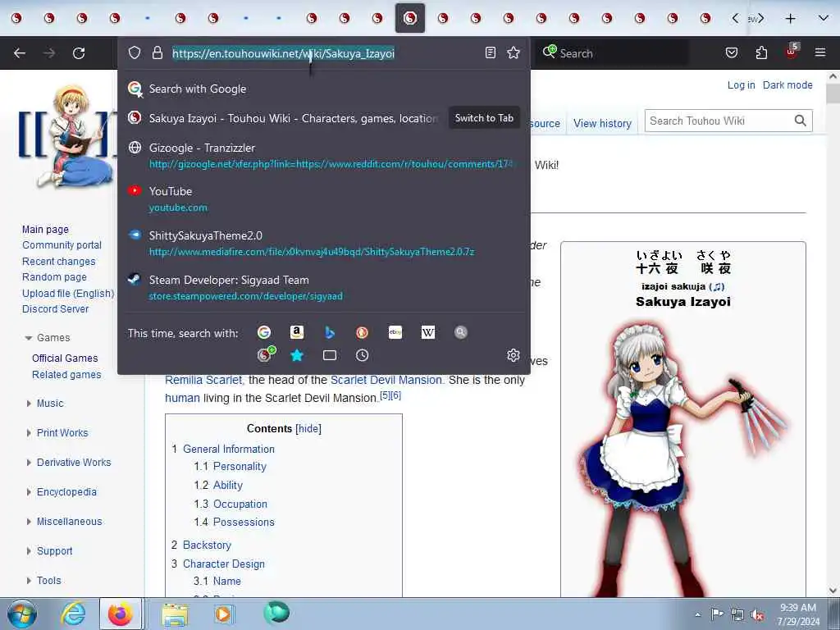
Task: Click the Log in link
Action: point(741,85)
